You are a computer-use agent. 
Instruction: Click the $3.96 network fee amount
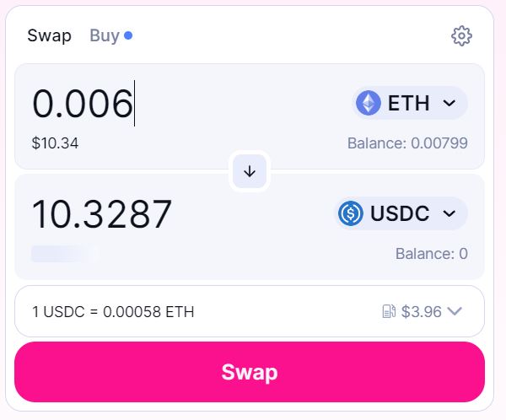422,311
